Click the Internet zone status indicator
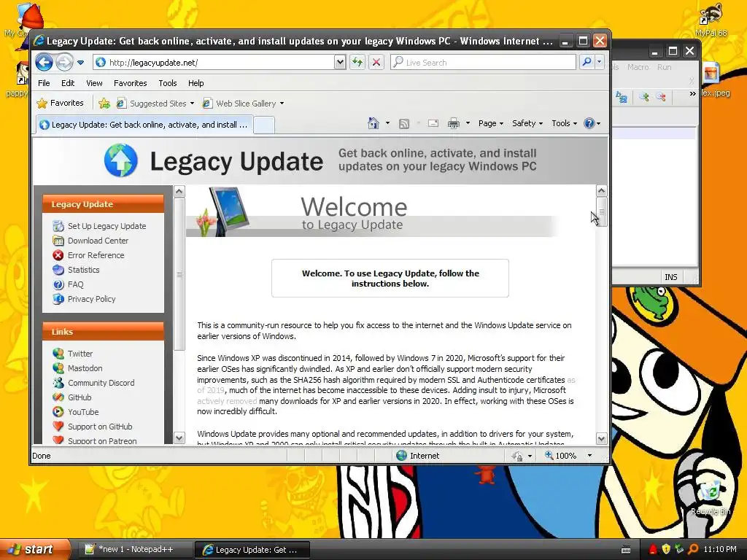 [418, 456]
